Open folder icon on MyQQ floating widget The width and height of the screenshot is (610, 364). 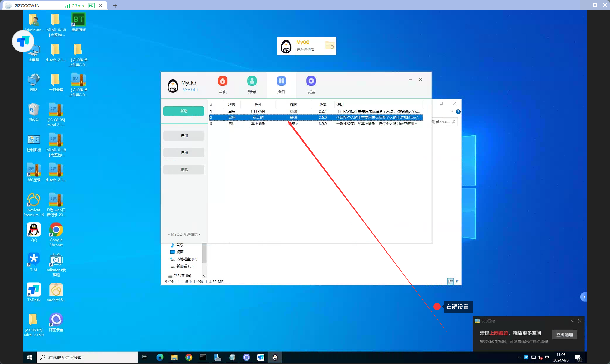pyautogui.click(x=330, y=45)
